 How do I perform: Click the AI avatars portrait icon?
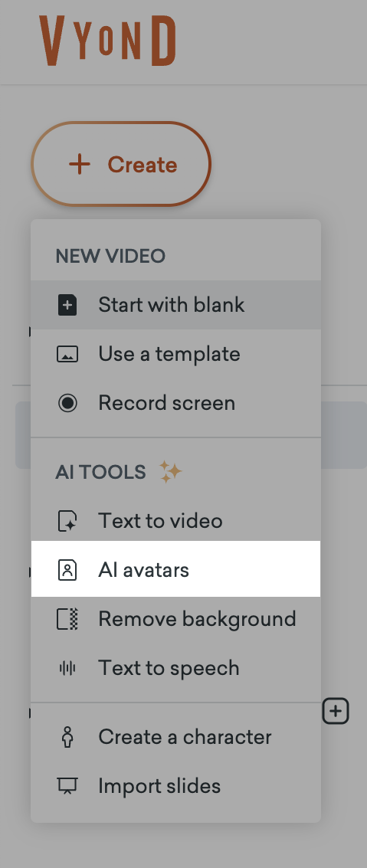pyautogui.click(x=67, y=570)
